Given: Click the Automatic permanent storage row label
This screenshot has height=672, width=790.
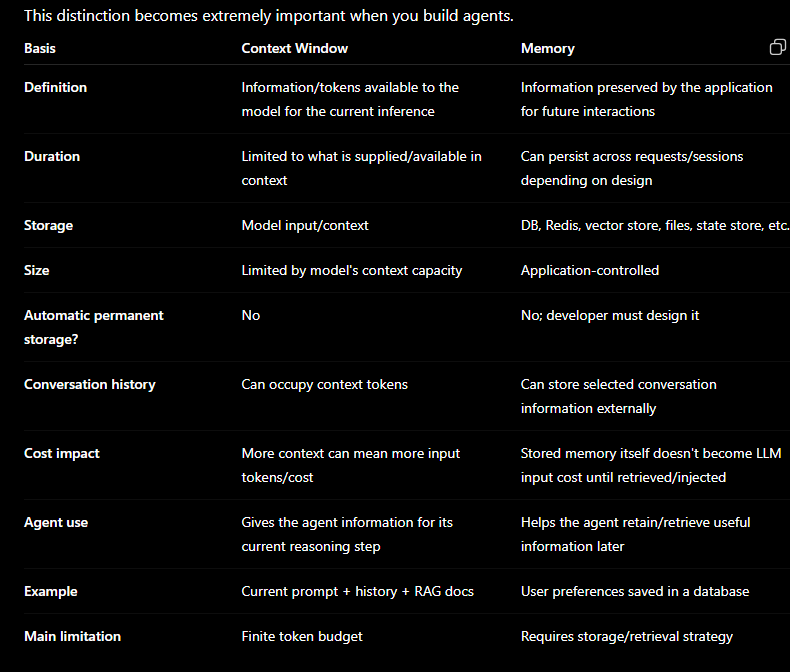Looking at the screenshot, I should (94, 327).
